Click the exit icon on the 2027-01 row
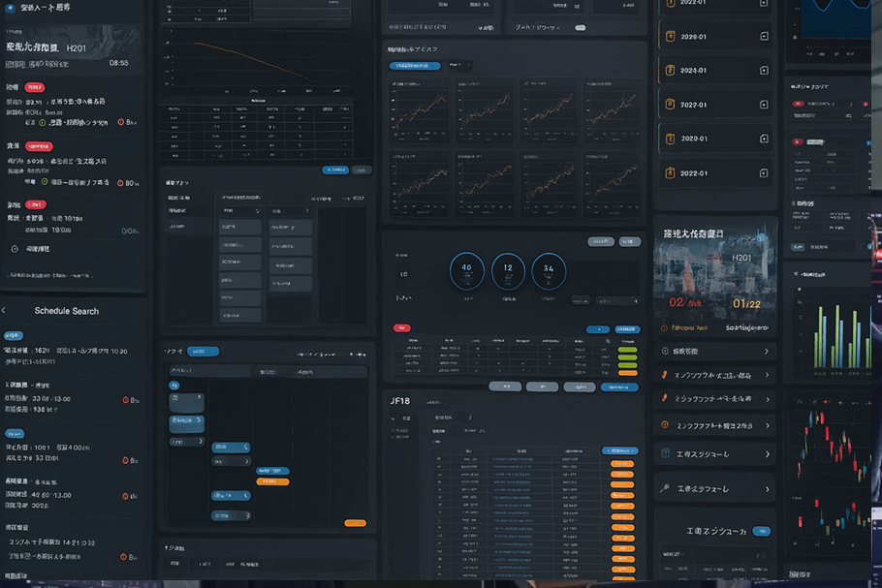 click(764, 105)
